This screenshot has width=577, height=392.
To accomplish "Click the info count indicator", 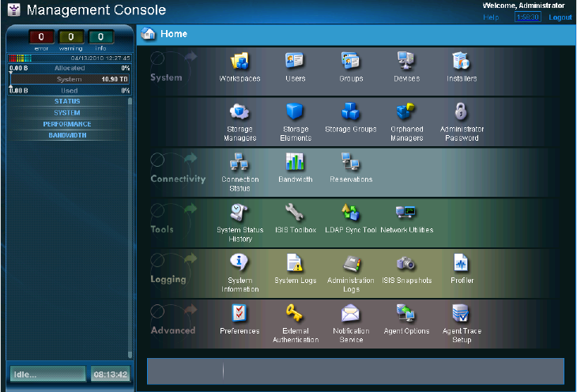I will (100, 37).
